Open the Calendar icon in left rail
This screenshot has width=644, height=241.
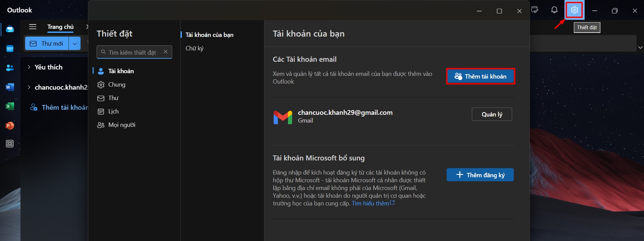click(x=10, y=49)
